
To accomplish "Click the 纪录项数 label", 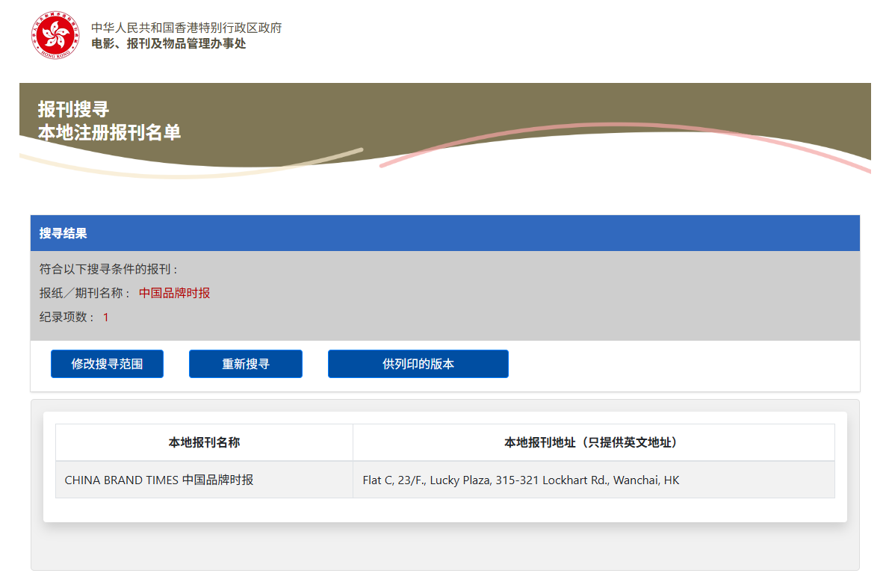I will tap(67, 317).
